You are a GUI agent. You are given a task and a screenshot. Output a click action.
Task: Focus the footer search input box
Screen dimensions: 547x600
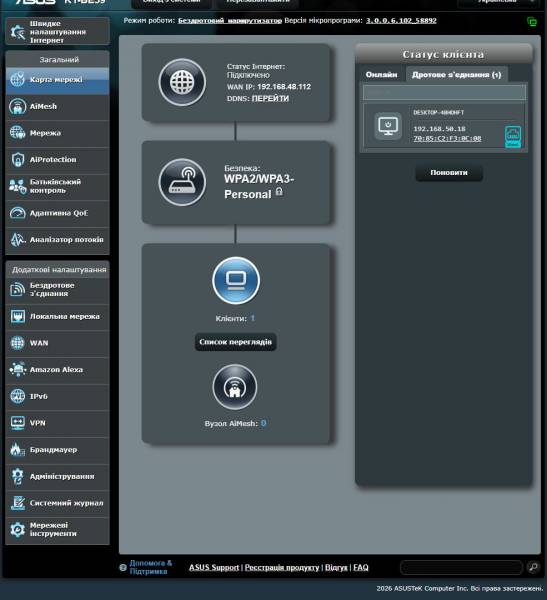click(461, 567)
